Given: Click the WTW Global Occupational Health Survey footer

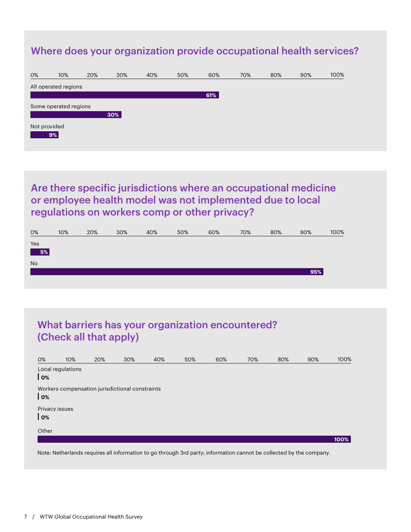Looking at the screenshot, I should [91, 517].
